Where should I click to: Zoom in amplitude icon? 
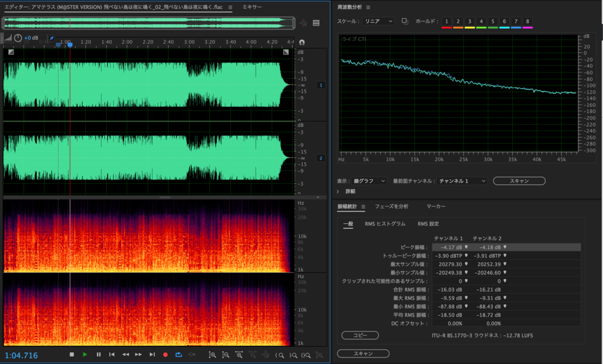pyautogui.click(x=212, y=355)
